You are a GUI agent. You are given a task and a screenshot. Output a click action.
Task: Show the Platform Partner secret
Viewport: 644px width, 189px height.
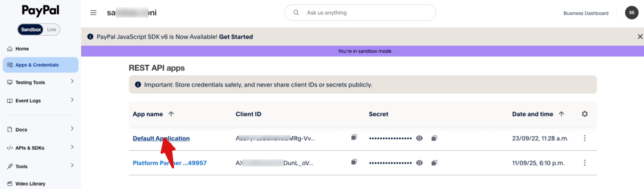(419, 163)
